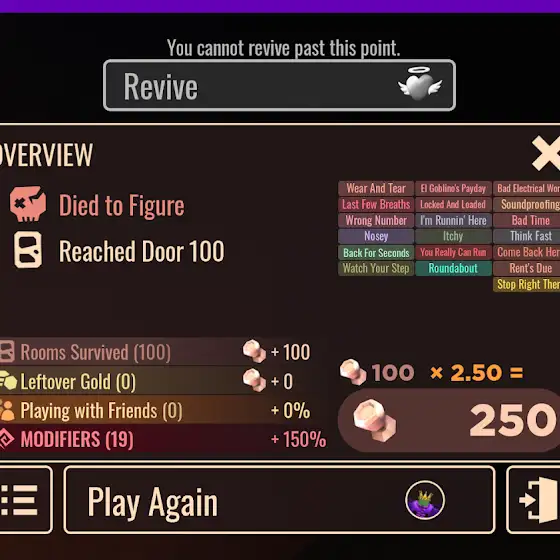560x560 pixels.
Task: Click the Back For Seconds modifier
Action: click(376, 252)
